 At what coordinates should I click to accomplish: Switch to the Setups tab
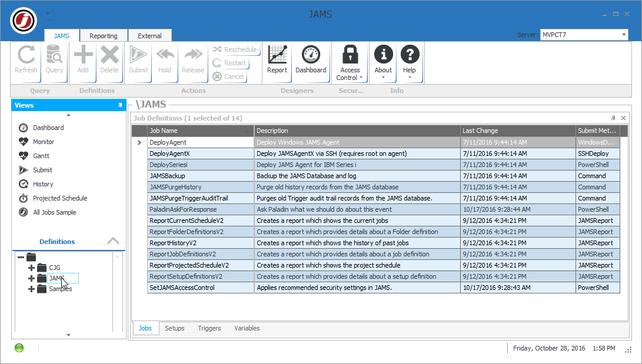point(174,328)
